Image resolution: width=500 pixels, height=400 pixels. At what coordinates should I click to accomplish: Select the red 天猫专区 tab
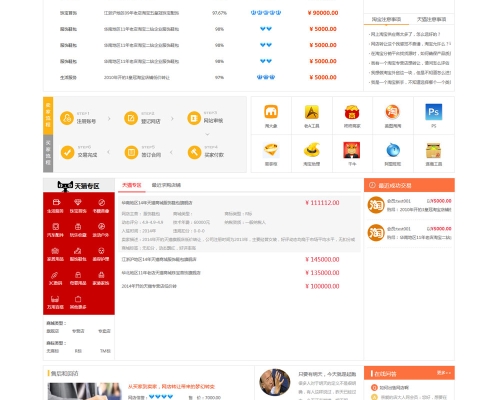pos(132,185)
